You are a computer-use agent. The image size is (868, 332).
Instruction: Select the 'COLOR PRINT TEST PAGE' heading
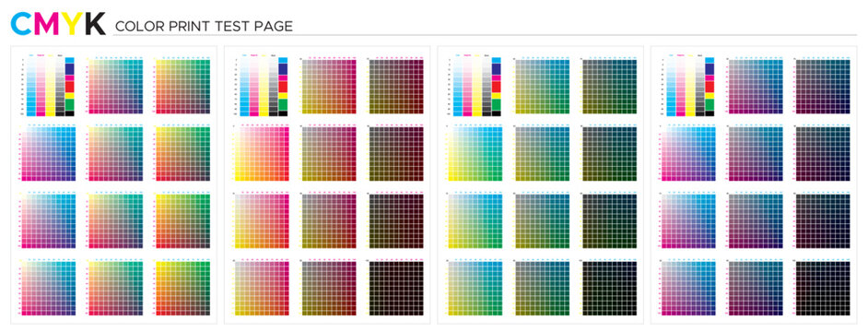click(204, 26)
